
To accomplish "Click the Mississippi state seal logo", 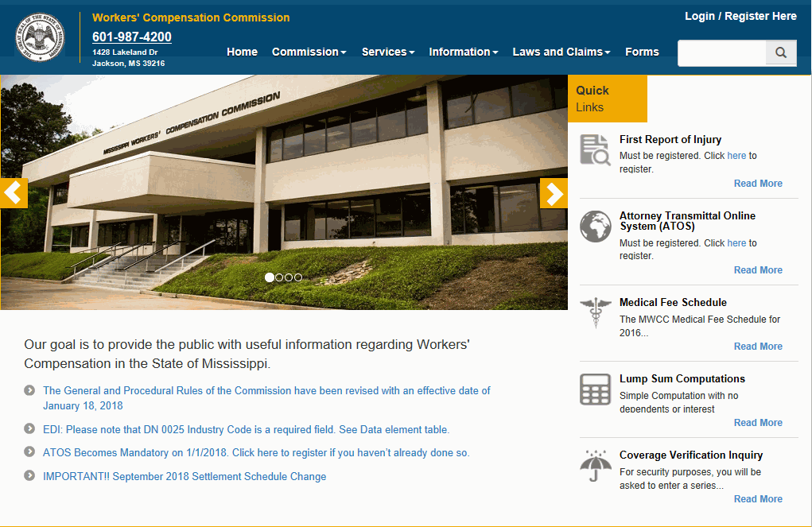I will tap(40, 37).
